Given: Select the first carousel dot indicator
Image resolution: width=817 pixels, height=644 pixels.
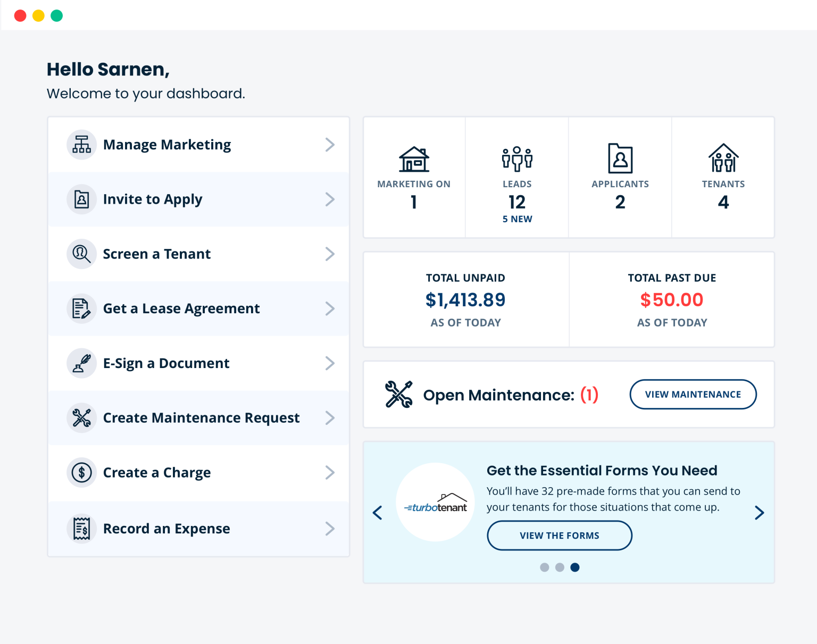Looking at the screenshot, I should [544, 567].
